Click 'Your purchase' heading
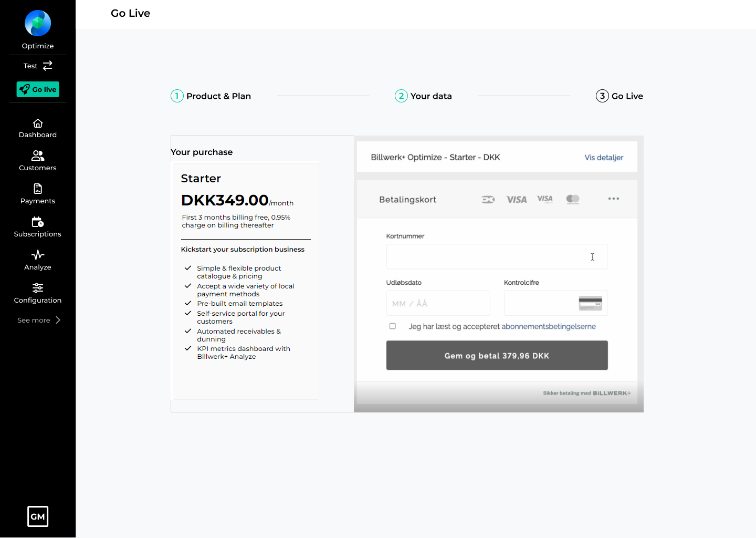756x538 pixels. 202,152
